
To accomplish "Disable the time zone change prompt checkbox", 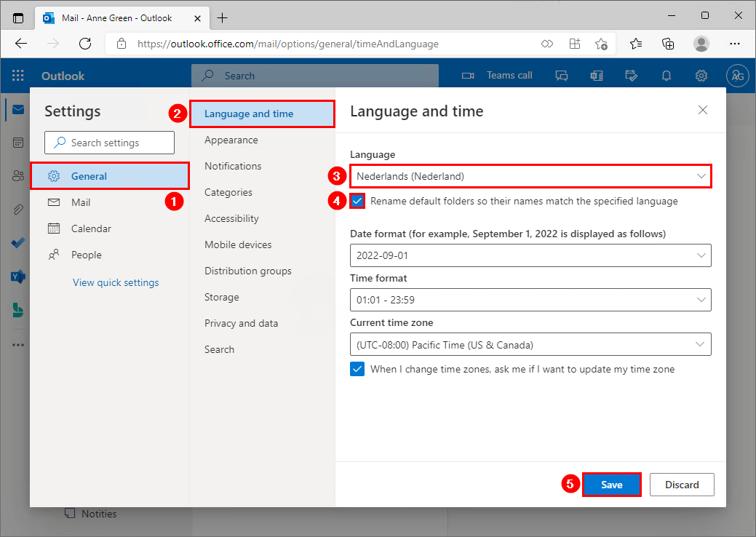I will (x=357, y=369).
